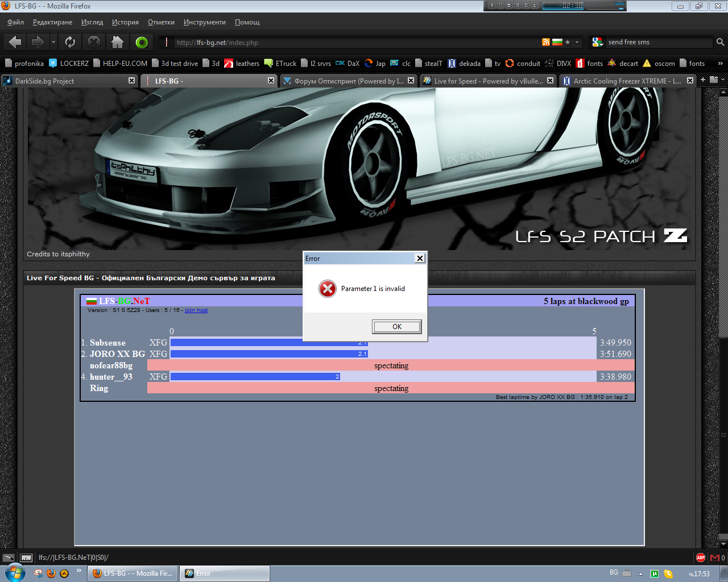Click the green circle toolbar button
728x582 pixels.
[x=142, y=42]
